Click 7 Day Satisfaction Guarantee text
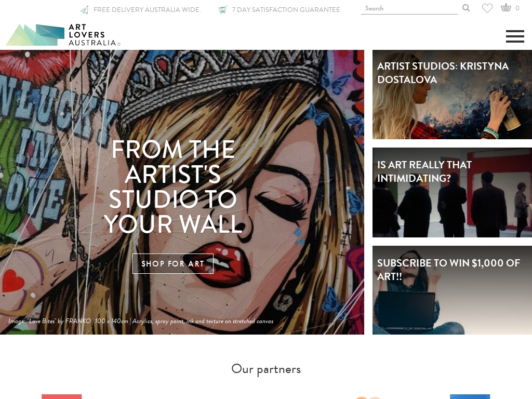The height and width of the screenshot is (399, 532). pos(286,10)
